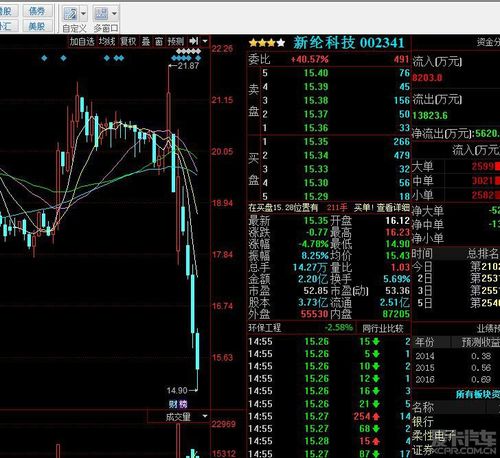Expand the 多窗口 dropdown arrow
The width and height of the screenshot is (500, 458).
point(114,14)
